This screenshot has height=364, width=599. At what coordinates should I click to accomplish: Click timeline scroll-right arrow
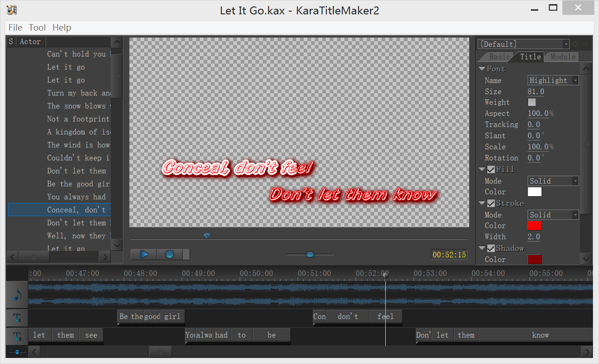coord(587,352)
